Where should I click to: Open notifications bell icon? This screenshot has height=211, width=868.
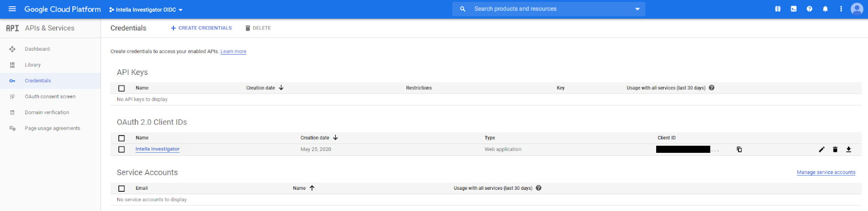point(825,9)
